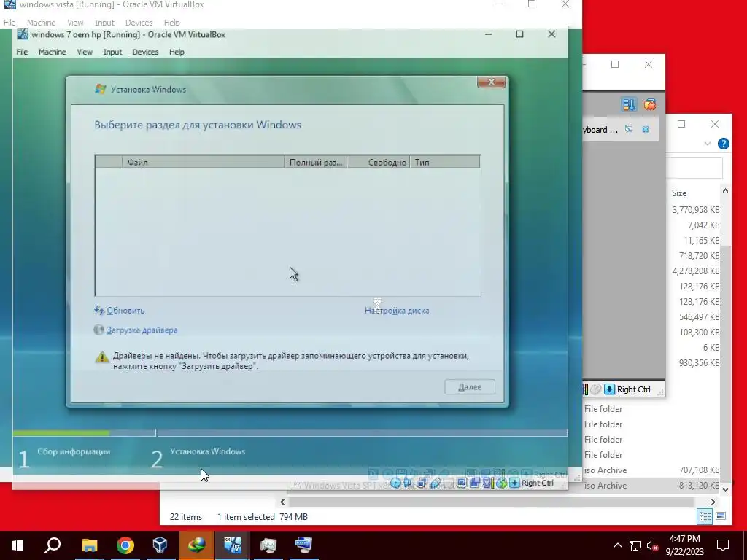Open View menu of Windows 7 VM window
This screenshot has width=747, height=560.
point(85,52)
